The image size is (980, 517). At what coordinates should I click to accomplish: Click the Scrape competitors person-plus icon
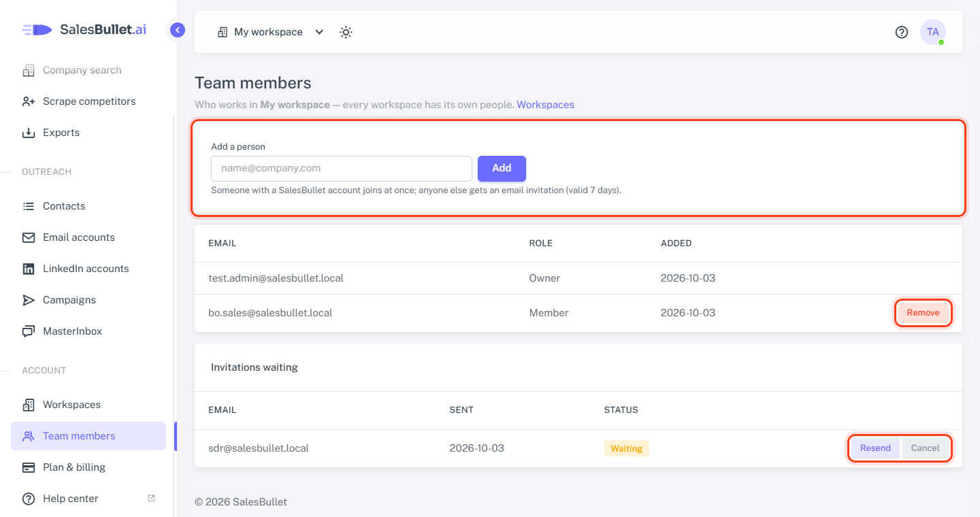pos(29,101)
